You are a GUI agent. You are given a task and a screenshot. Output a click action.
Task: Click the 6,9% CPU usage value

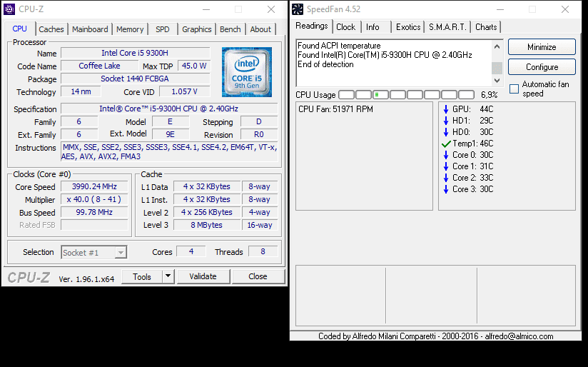tap(490, 94)
